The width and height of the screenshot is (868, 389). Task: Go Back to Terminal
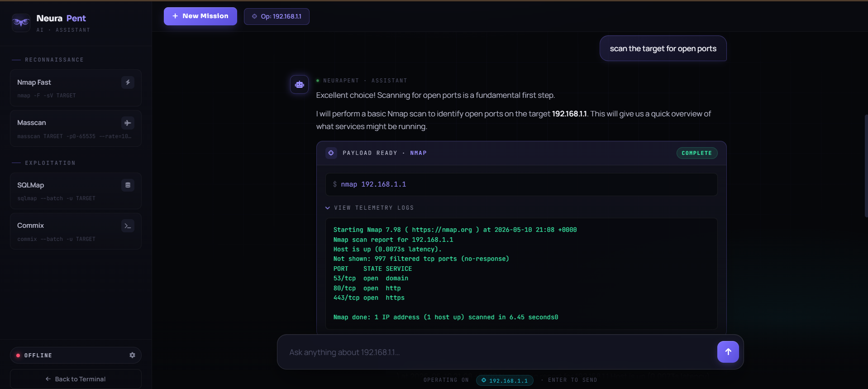(76, 379)
